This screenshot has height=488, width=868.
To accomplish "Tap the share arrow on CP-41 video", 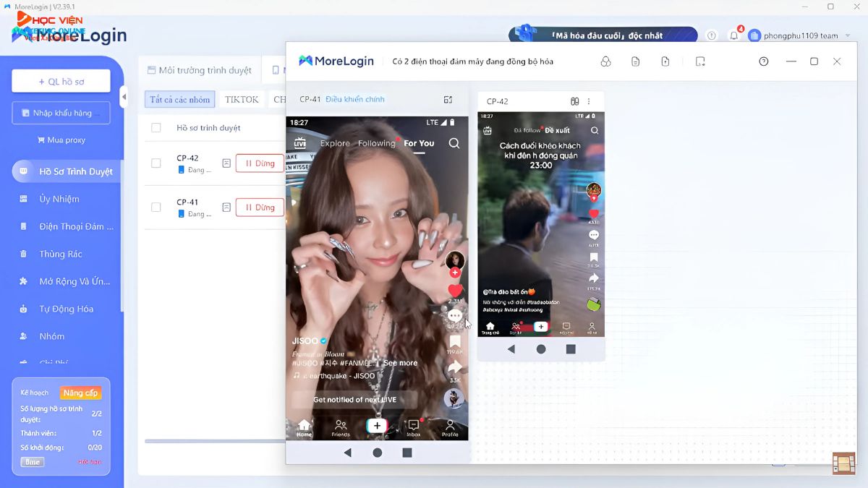I will pos(455,368).
